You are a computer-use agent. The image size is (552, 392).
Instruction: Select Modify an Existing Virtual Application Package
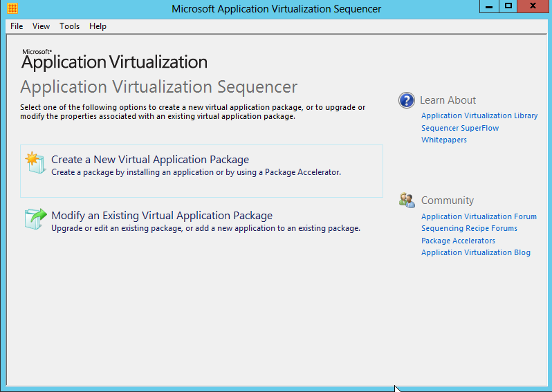162,216
